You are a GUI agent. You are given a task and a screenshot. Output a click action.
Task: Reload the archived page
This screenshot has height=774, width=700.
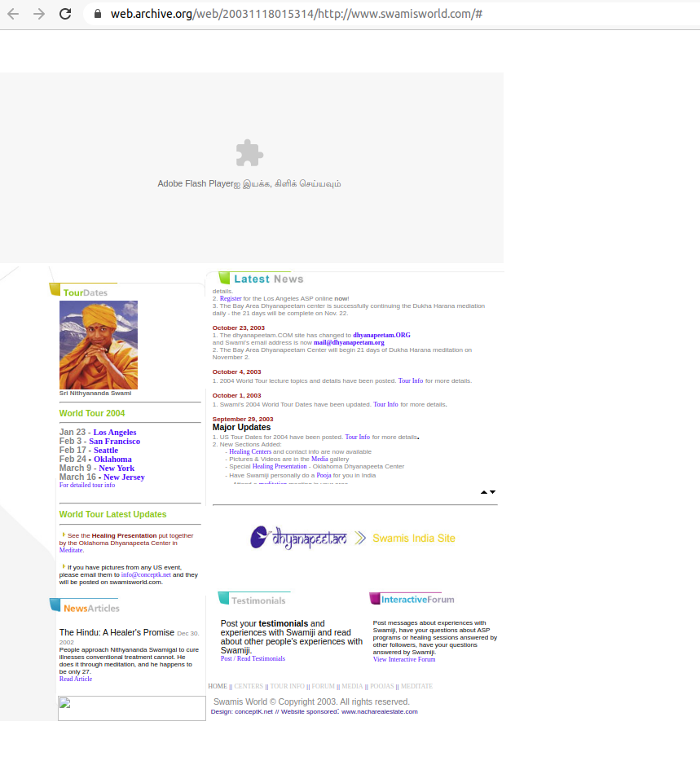(65, 14)
